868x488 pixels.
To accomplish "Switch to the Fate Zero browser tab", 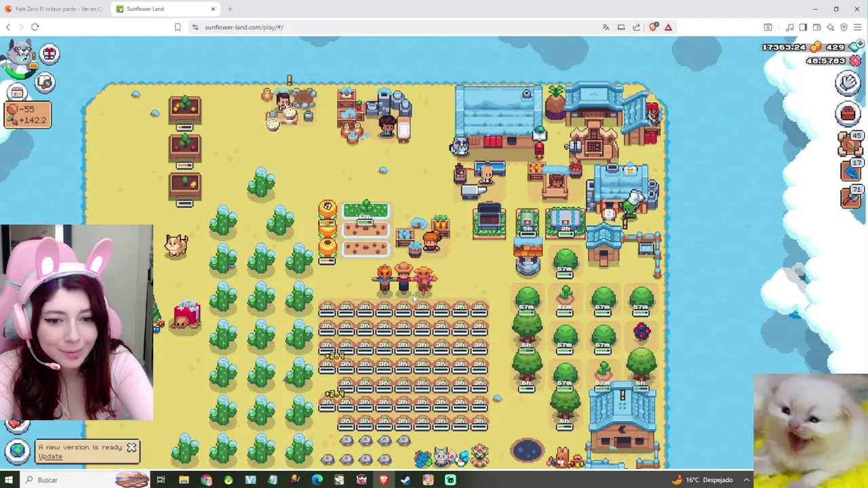I will (x=54, y=9).
